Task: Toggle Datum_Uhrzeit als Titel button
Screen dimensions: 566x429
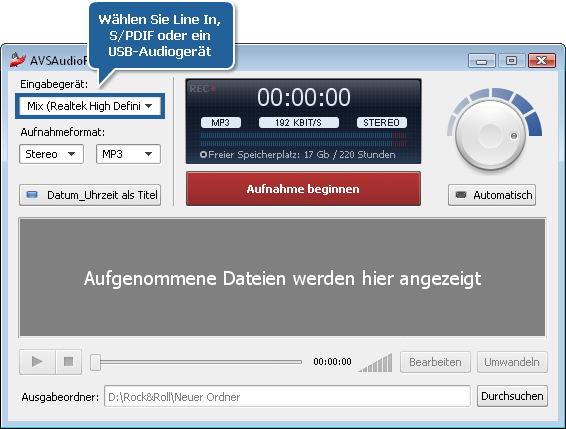Action: click(90, 195)
